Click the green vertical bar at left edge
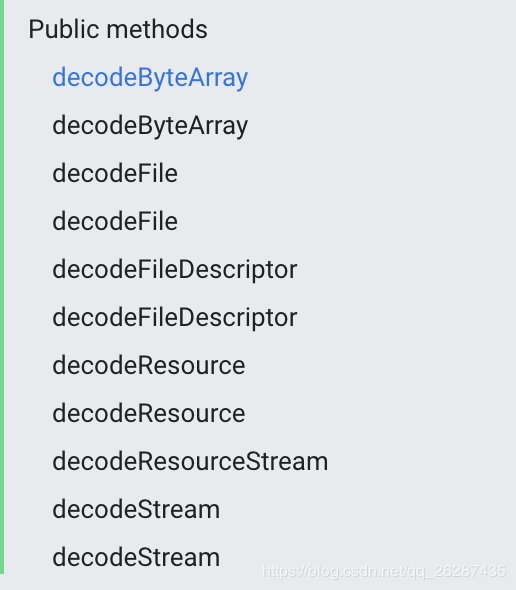The width and height of the screenshot is (516, 590). [2, 287]
